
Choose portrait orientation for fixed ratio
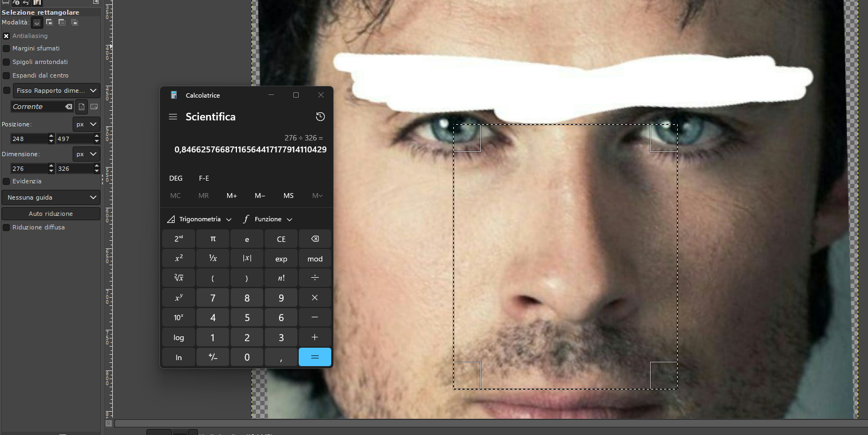[x=81, y=107]
